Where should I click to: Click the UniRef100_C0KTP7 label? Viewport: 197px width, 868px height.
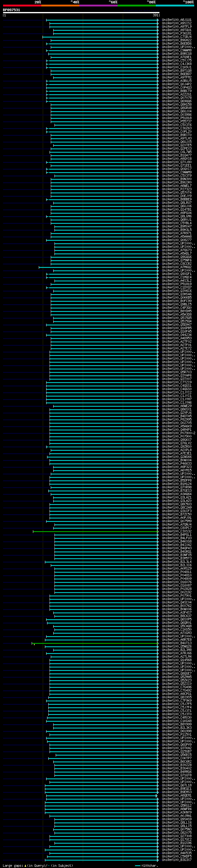[x=176, y=758]
